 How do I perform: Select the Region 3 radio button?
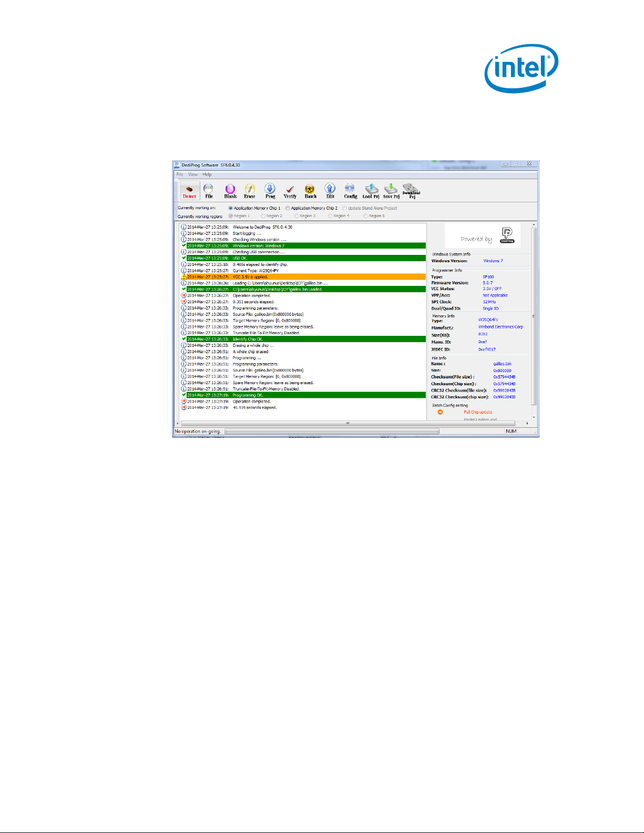point(297,216)
